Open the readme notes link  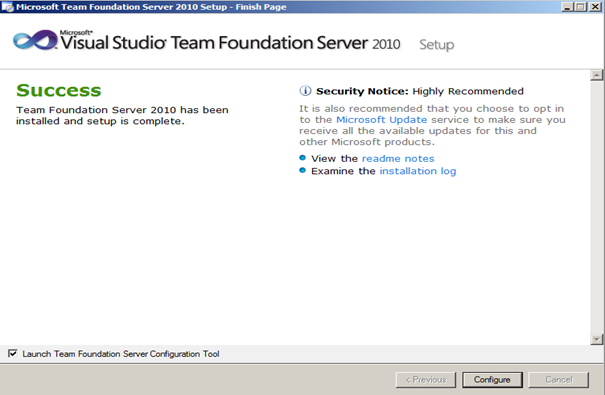pyautogui.click(x=398, y=159)
